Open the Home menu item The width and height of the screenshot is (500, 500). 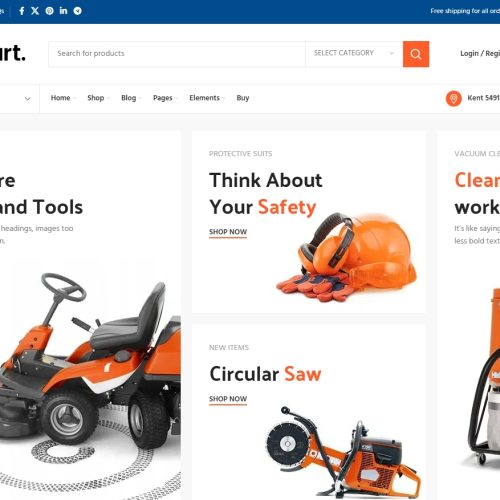coord(61,98)
